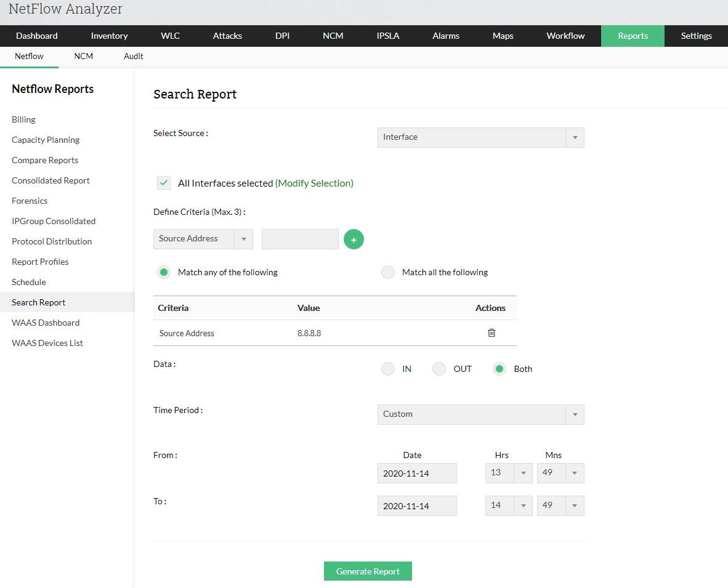Click the Actions column header
This screenshot has width=728, height=588.
tap(490, 308)
